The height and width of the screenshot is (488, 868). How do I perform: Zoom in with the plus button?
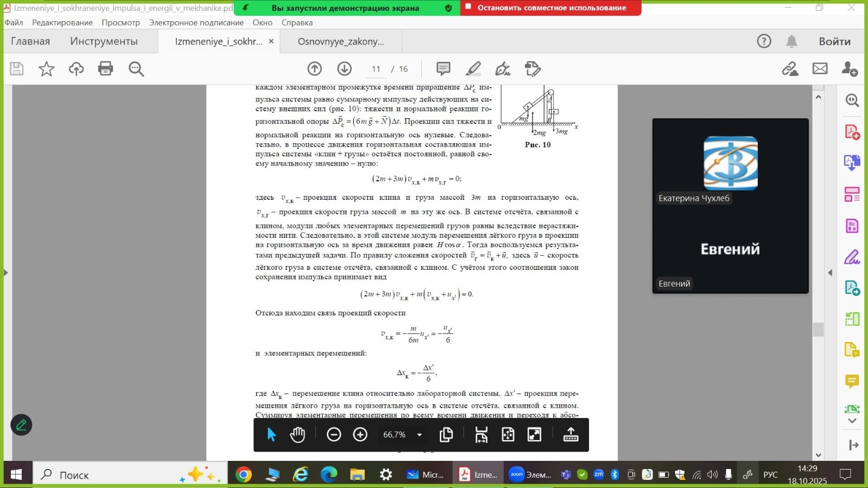[360, 435]
